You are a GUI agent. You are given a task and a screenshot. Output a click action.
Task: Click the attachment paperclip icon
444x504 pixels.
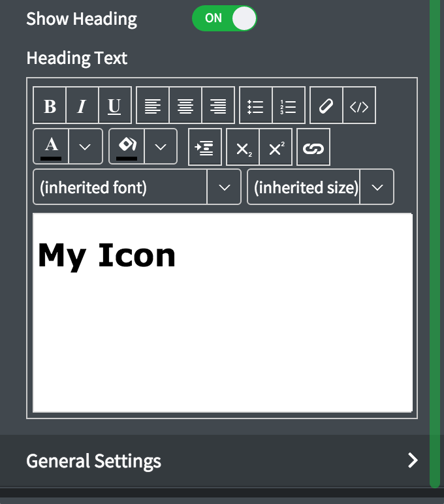pyautogui.click(x=326, y=106)
